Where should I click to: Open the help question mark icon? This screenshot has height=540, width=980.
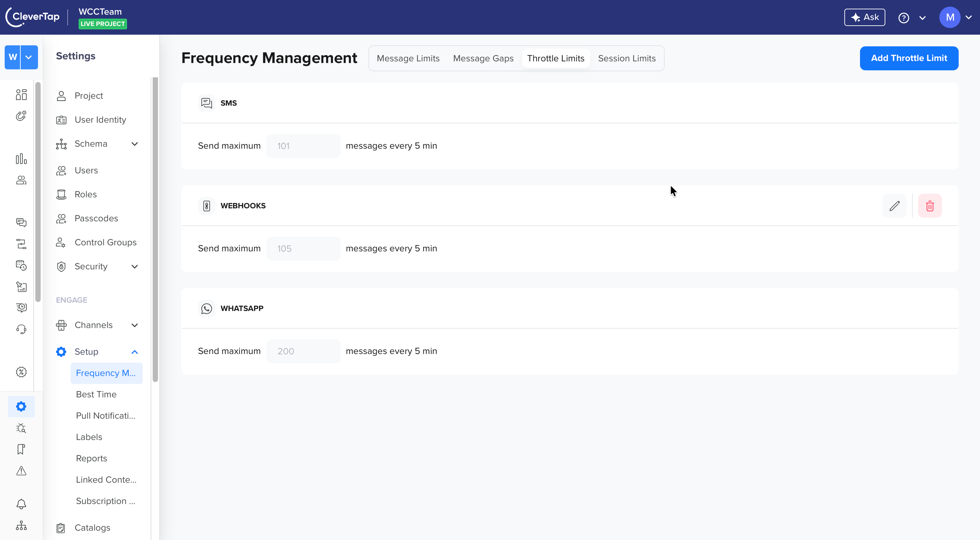tap(904, 18)
